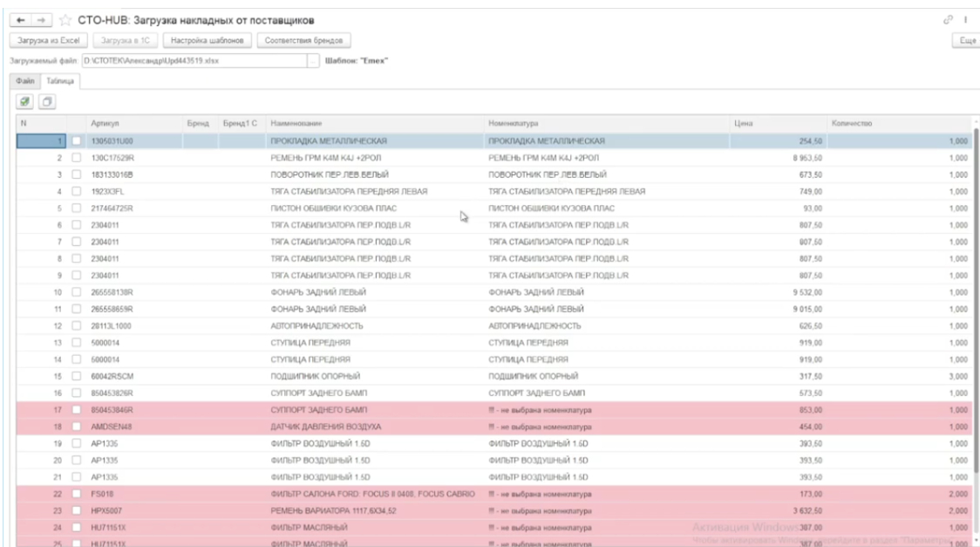Open the vertical dots menu at top right
The image size is (980, 547).
(x=966, y=20)
